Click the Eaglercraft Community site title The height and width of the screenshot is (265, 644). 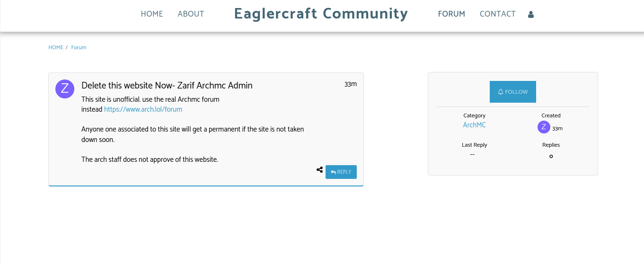pyautogui.click(x=321, y=14)
